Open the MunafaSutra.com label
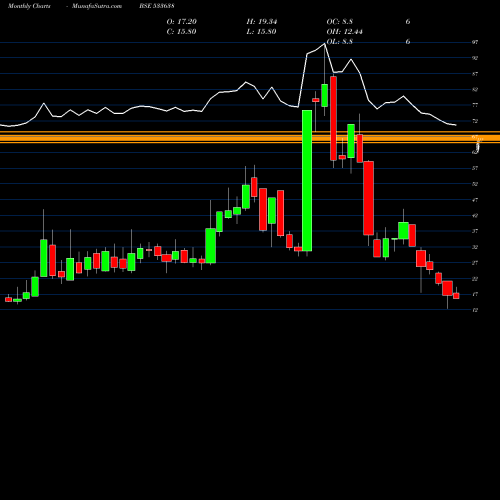 coord(97,6)
